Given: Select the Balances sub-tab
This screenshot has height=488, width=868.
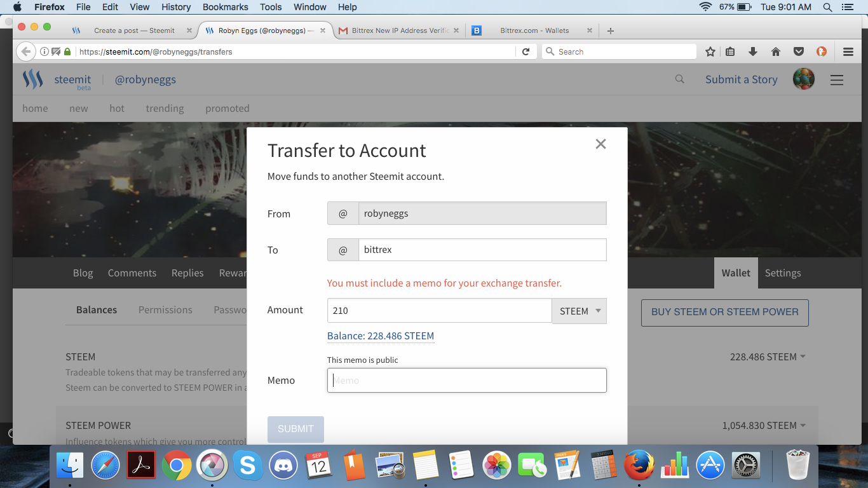Looking at the screenshot, I should (97, 309).
